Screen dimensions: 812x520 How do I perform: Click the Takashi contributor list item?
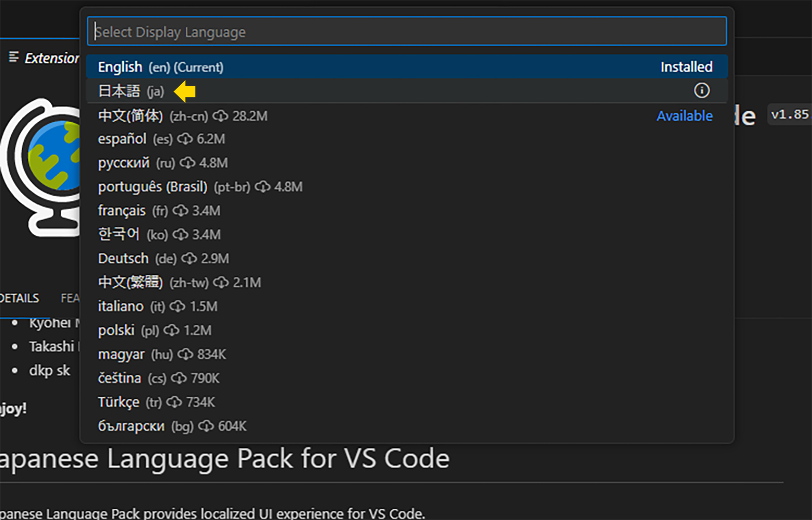(x=51, y=346)
